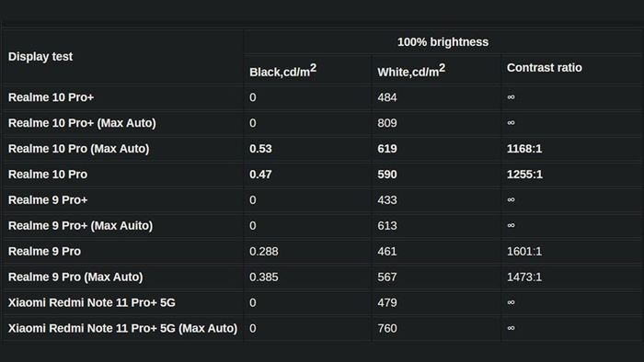Click the Black,cd/m2 column header

click(x=282, y=71)
